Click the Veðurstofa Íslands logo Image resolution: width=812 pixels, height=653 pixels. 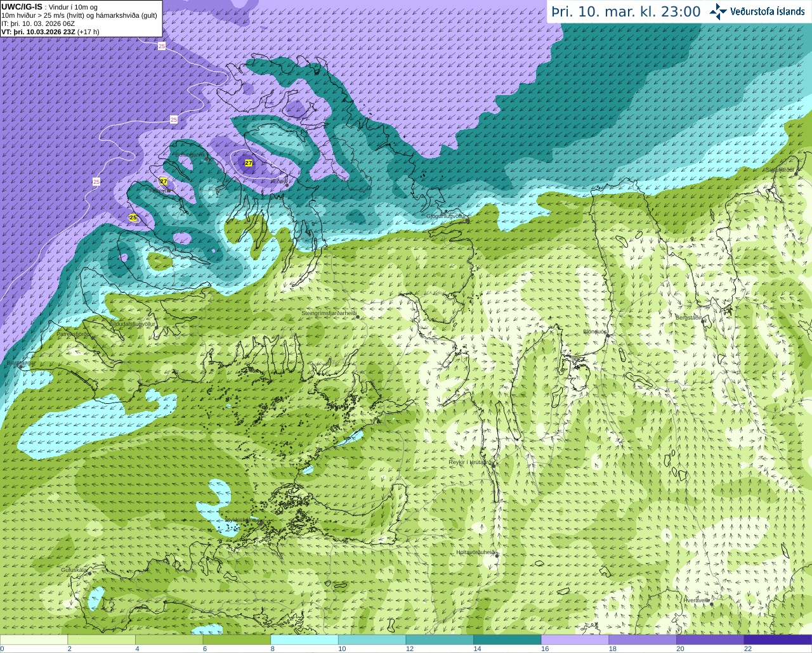pyautogui.click(x=756, y=11)
